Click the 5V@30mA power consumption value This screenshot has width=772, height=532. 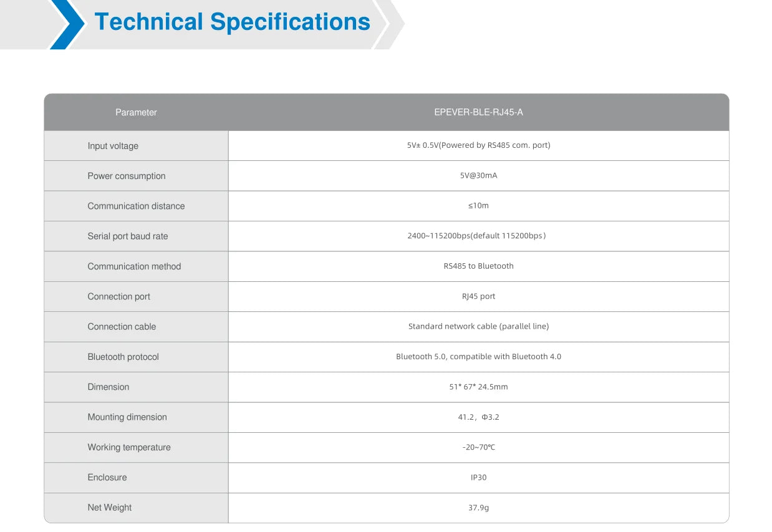(478, 175)
